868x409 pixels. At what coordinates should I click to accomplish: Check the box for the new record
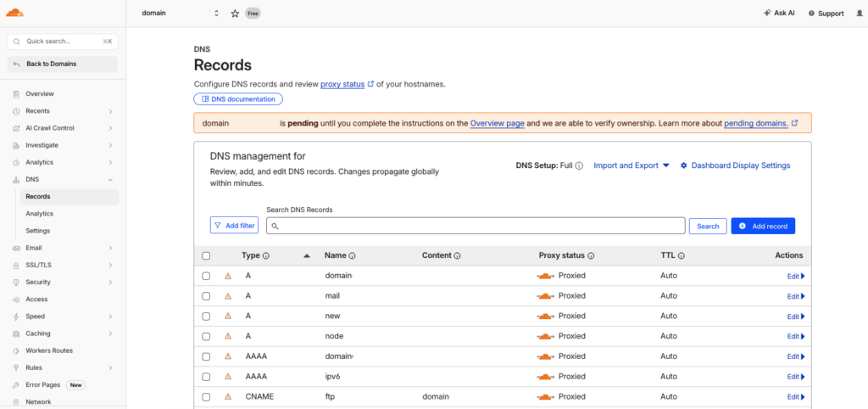coord(206,317)
